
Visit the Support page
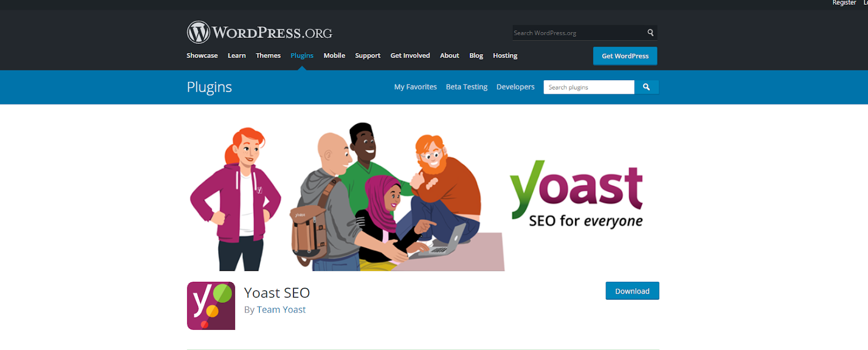tap(368, 56)
